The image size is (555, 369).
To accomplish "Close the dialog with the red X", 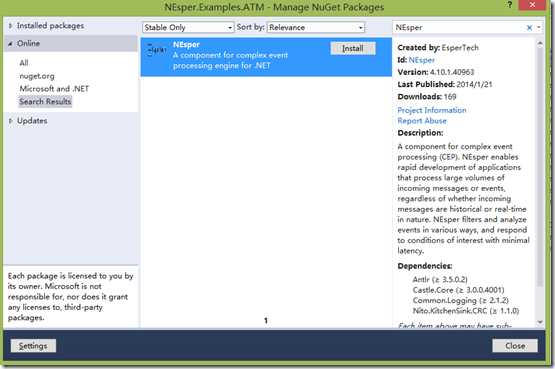I will pos(532,5).
